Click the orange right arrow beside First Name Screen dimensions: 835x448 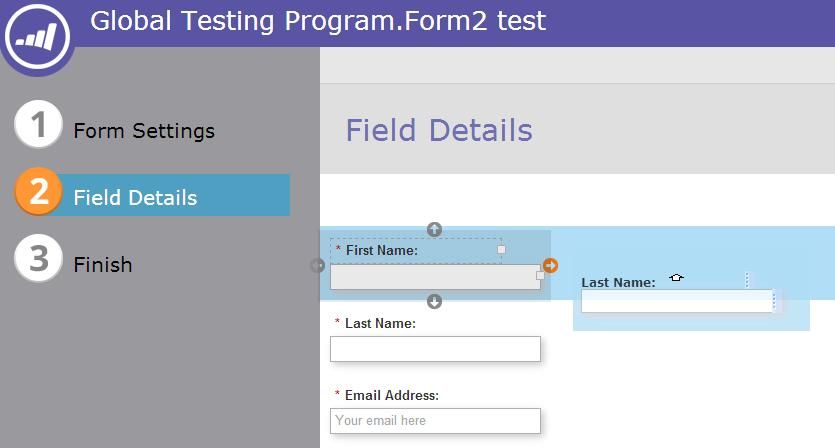[x=551, y=265]
